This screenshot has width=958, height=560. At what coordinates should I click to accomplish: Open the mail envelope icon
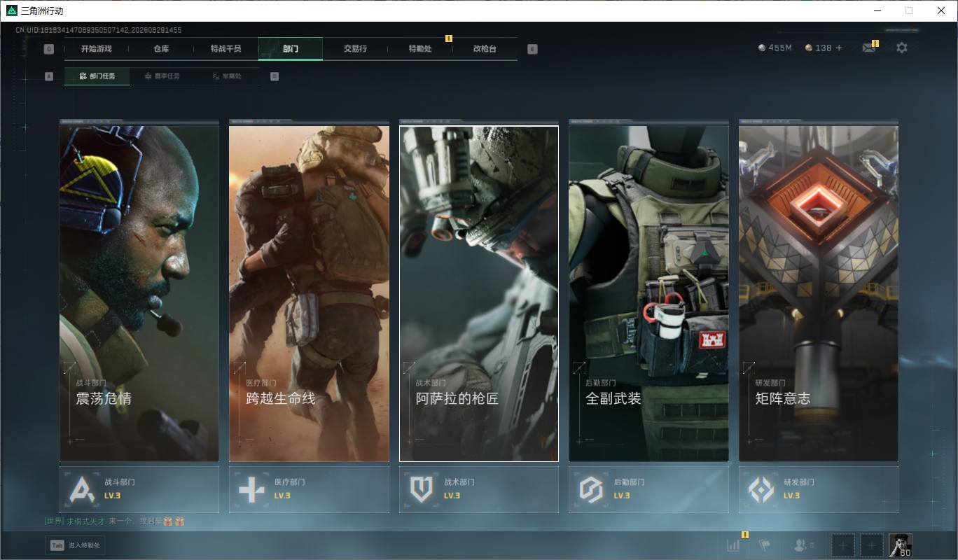click(x=869, y=48)
